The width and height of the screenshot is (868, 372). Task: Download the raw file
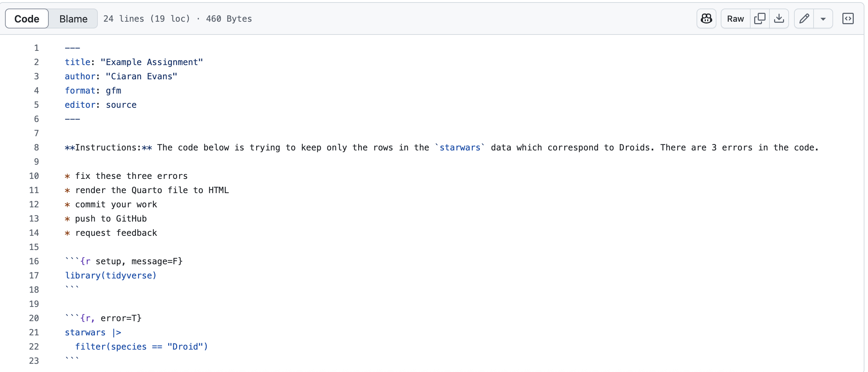(779, 18)
